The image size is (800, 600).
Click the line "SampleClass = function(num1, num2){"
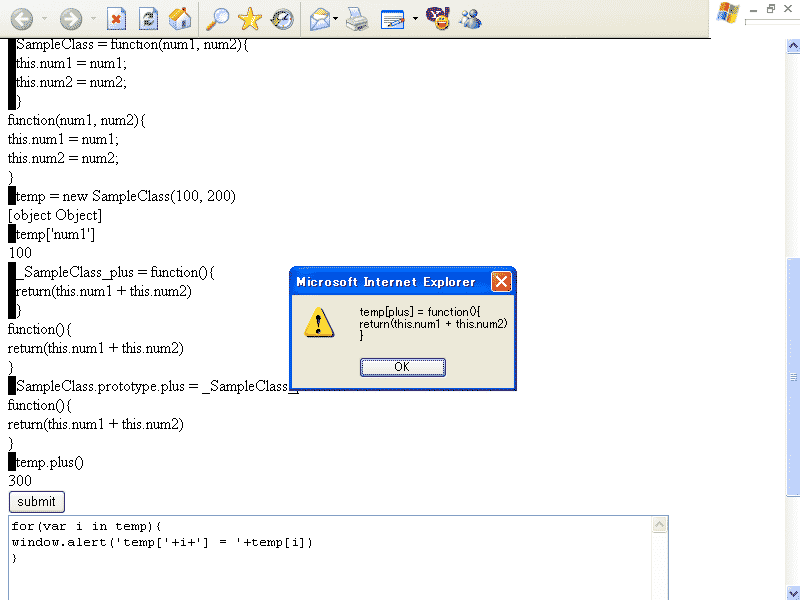tap(132, 45)
